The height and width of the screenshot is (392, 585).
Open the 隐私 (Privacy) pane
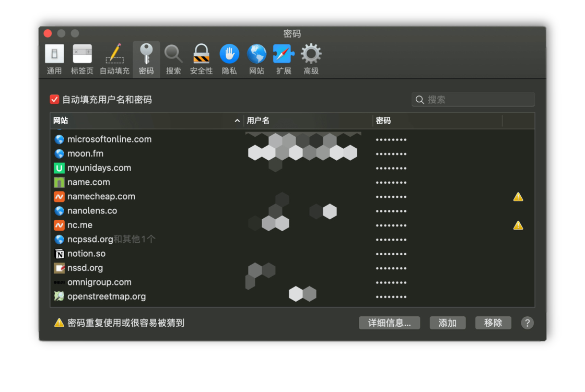229,57
